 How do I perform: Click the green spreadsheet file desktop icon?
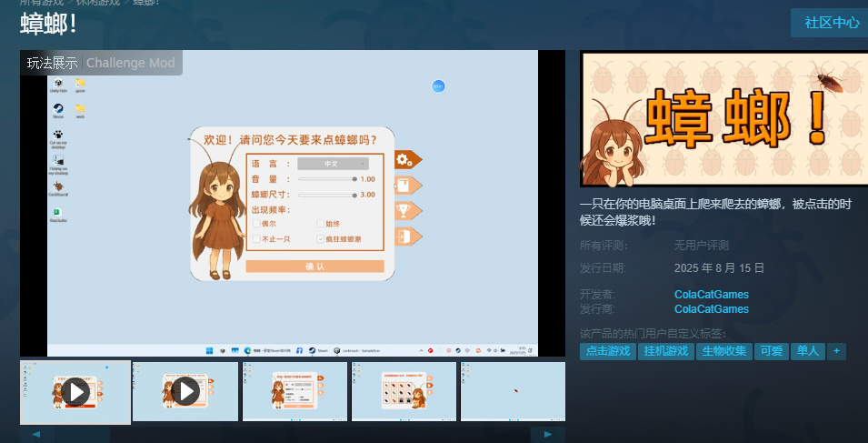coord(58,215)
